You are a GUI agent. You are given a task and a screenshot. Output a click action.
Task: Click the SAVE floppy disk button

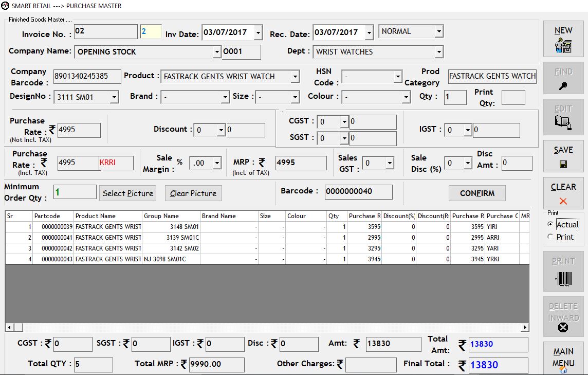(563, 156)
